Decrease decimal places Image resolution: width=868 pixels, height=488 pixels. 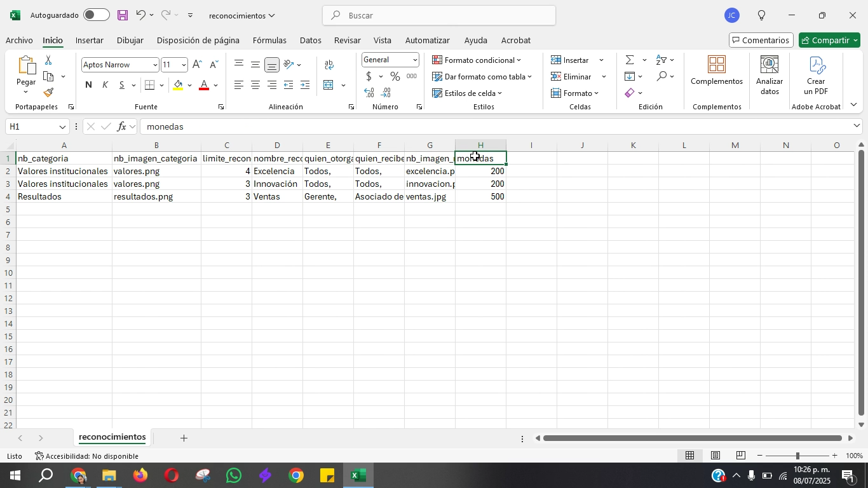[x=386, y=93]
